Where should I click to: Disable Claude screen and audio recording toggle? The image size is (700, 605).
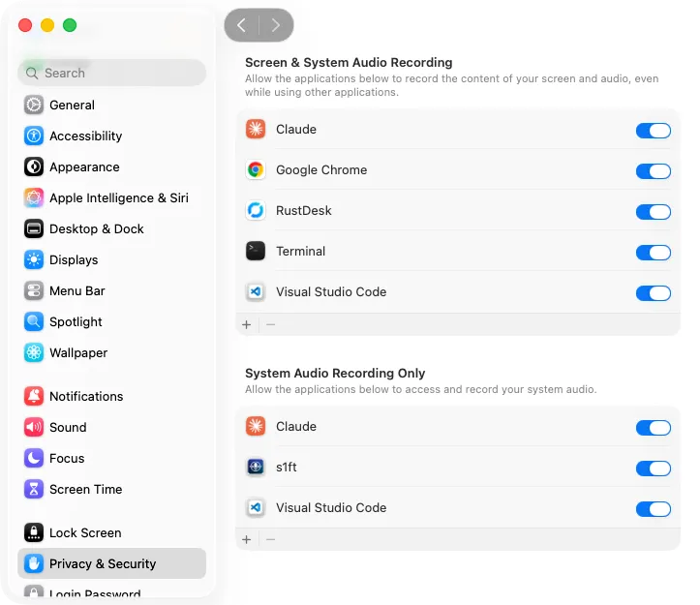[654, 131]
